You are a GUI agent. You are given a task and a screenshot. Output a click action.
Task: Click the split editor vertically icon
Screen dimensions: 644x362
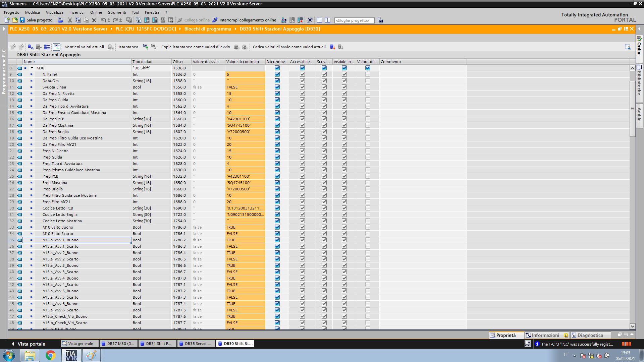[x=328, y=20]
